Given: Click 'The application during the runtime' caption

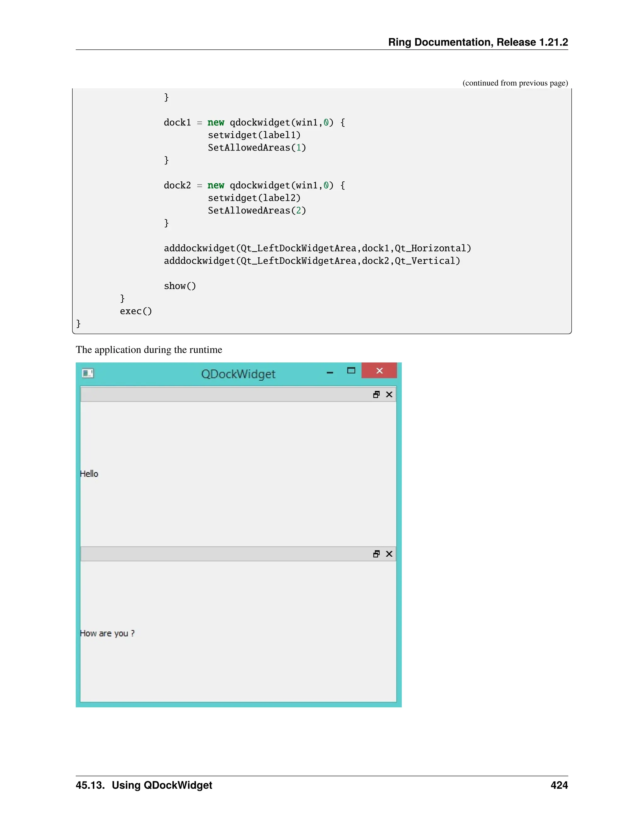Looking at the screenshot, I should point(149,350).
